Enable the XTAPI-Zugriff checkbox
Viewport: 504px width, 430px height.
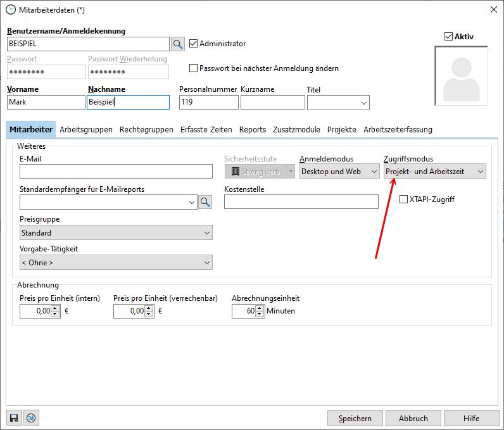tap(403, 199)
